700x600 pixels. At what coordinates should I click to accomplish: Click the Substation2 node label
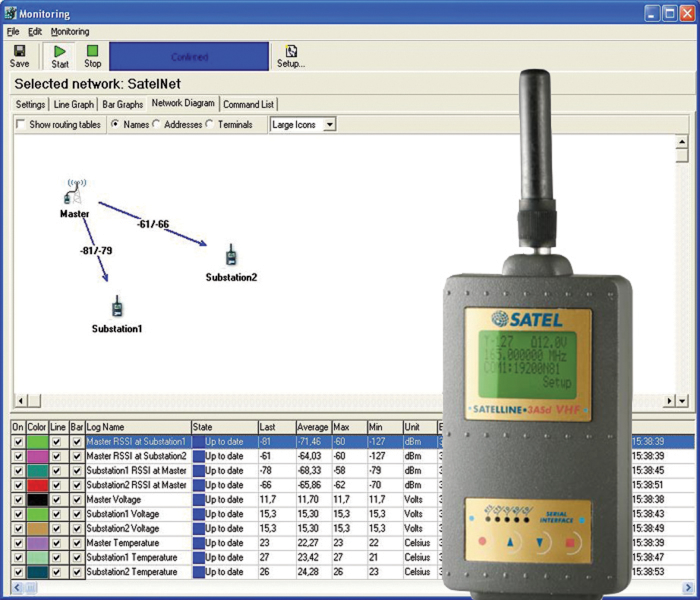pos(231,277)
